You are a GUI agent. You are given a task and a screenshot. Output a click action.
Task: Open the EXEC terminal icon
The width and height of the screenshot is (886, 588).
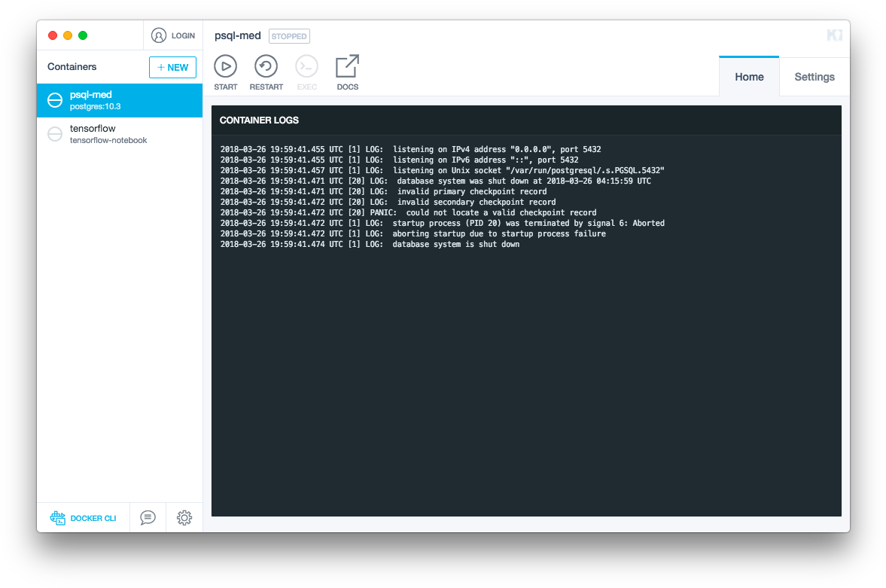pyautogui.click(x=307, y=67)
